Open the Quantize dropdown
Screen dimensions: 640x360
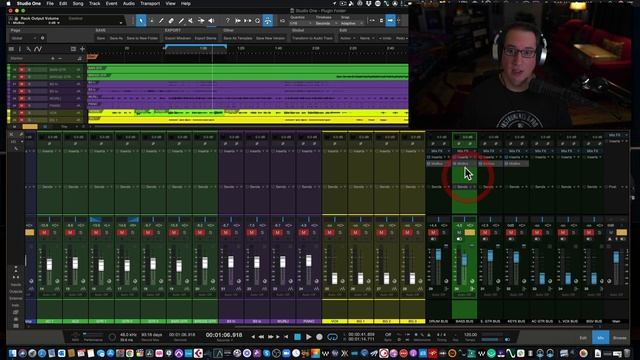tap(300, 23)
